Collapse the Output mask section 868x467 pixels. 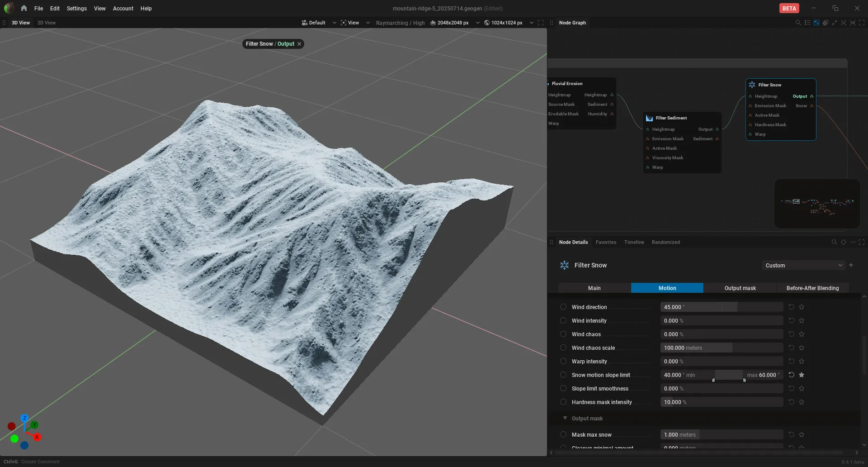pyautogui.click(x=565, y=418)
